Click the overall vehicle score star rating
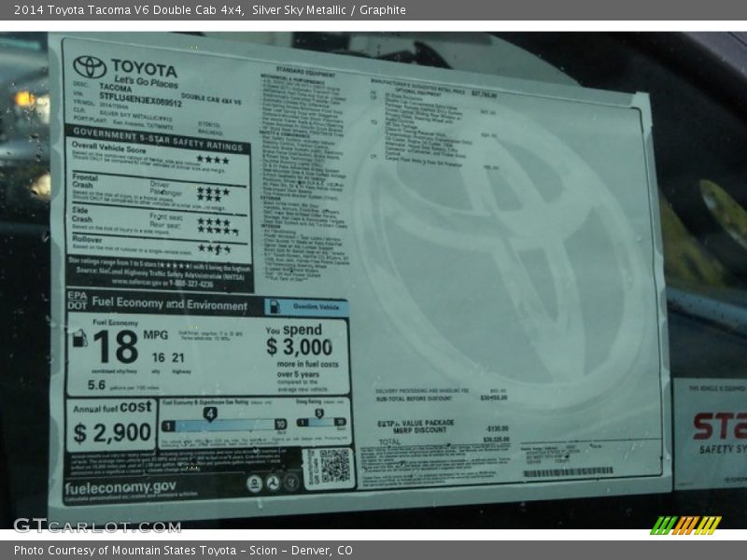The height and width of the screenshot is (560, 747). coord(213,160)
